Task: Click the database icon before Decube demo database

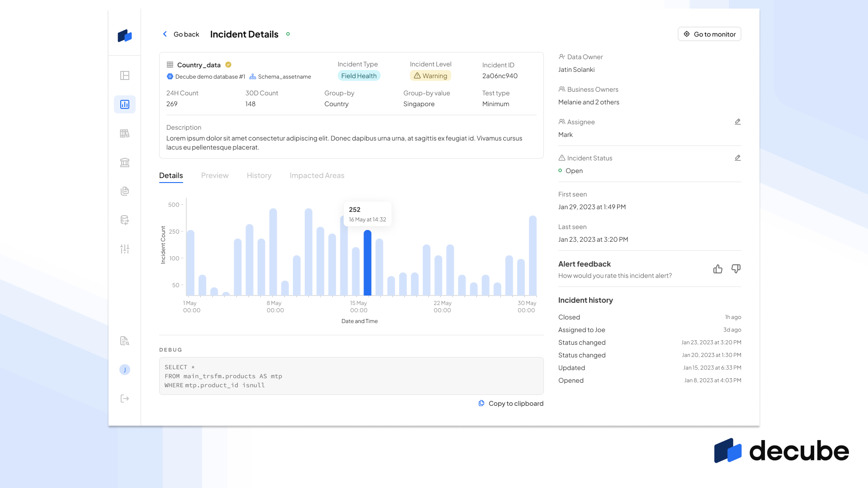Action: tap(170, 76)
